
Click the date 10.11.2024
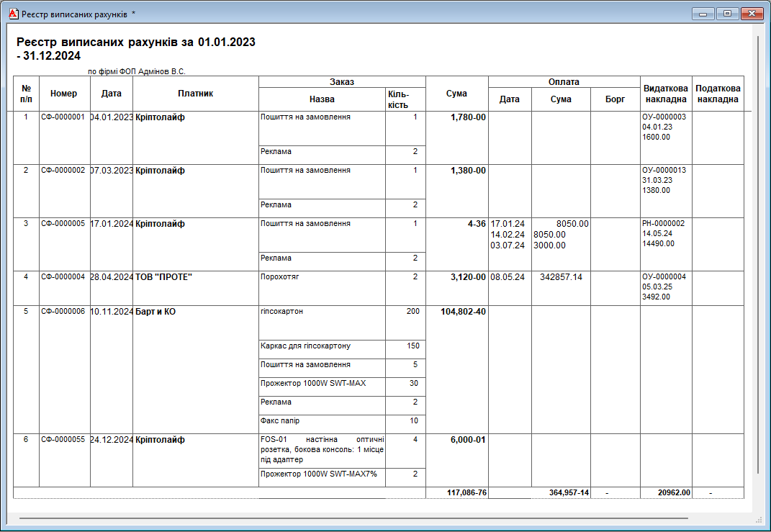coord(112,311)
